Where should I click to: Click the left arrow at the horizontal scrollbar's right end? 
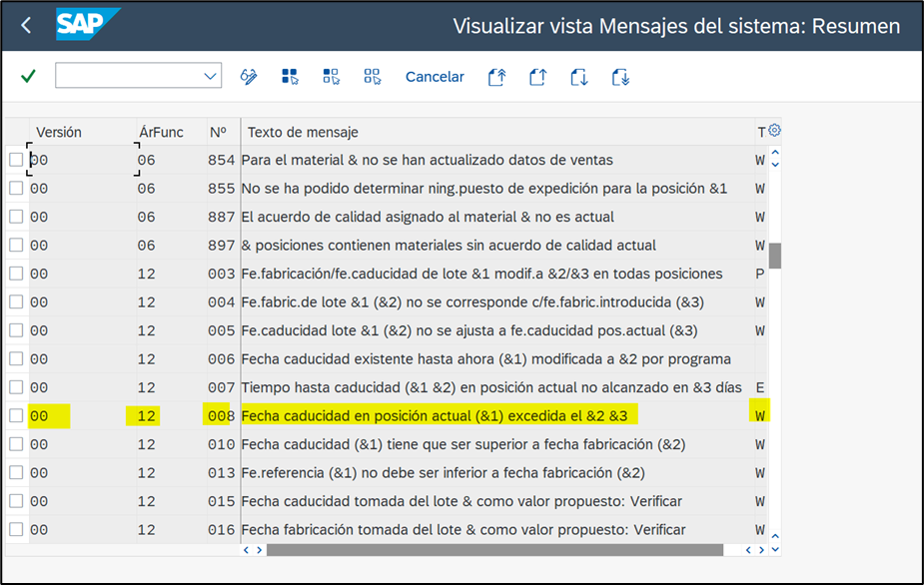pos(748,550)
